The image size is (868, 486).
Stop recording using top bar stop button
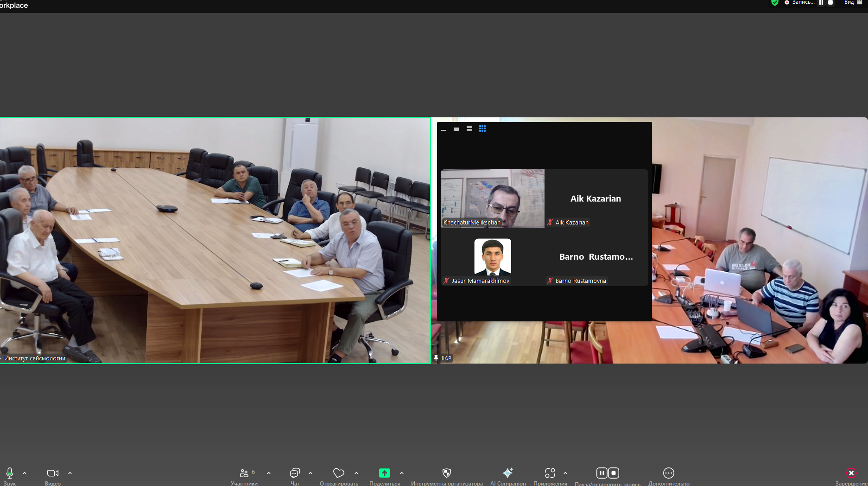(x=830, y=3)
